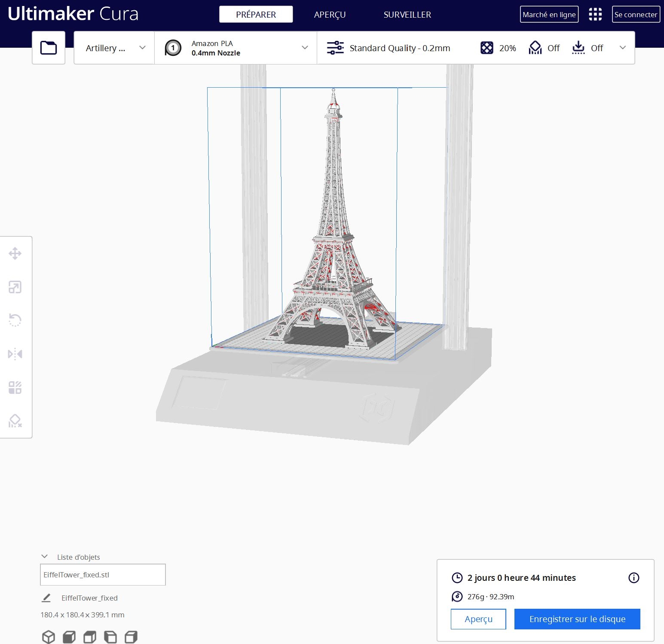
Task: Click the Aperçu preview button
Action: point(478,619)
